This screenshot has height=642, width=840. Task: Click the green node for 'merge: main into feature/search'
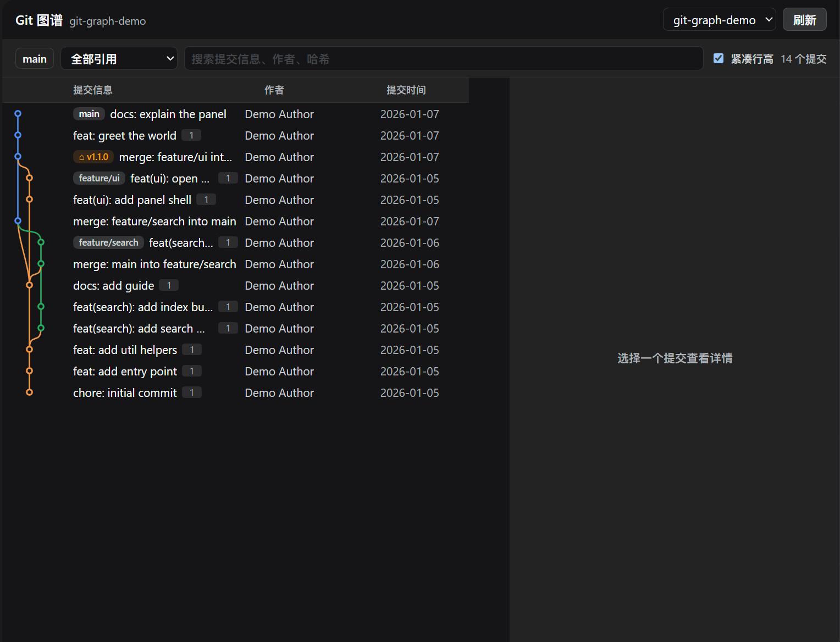click(x=41, y=264)
